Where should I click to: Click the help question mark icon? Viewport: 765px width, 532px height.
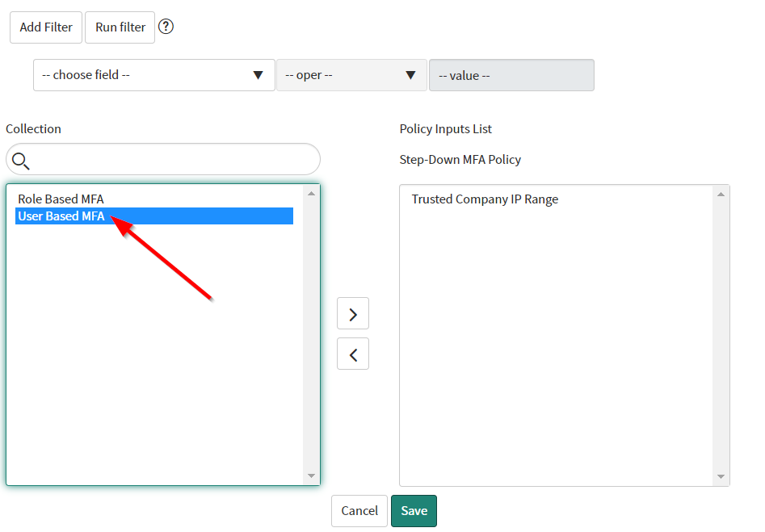tap(166, 27)
